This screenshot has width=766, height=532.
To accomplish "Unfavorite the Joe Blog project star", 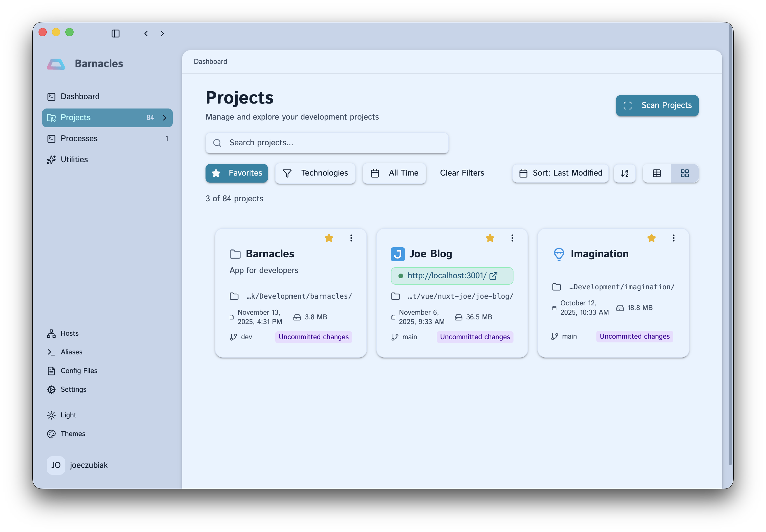I will (x=490, y=238).
